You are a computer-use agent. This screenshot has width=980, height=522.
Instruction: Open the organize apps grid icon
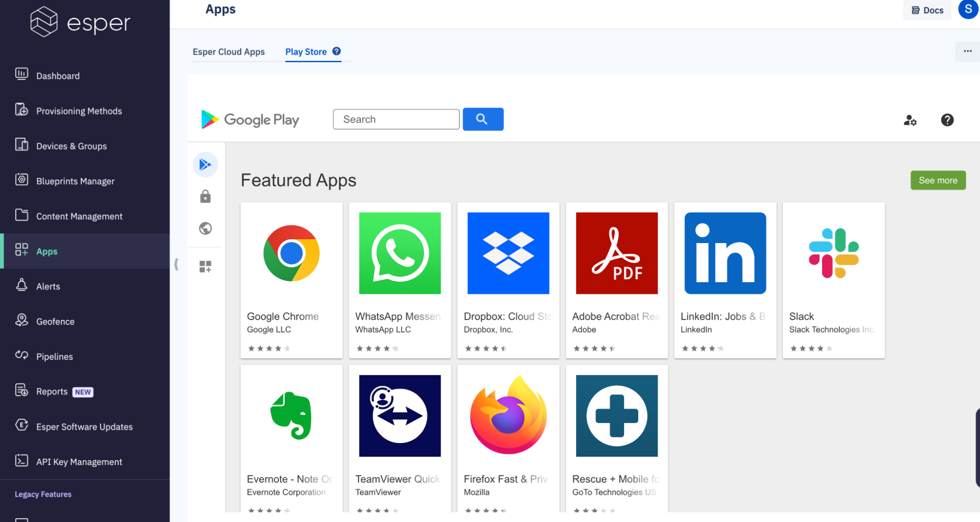[205, 266]
